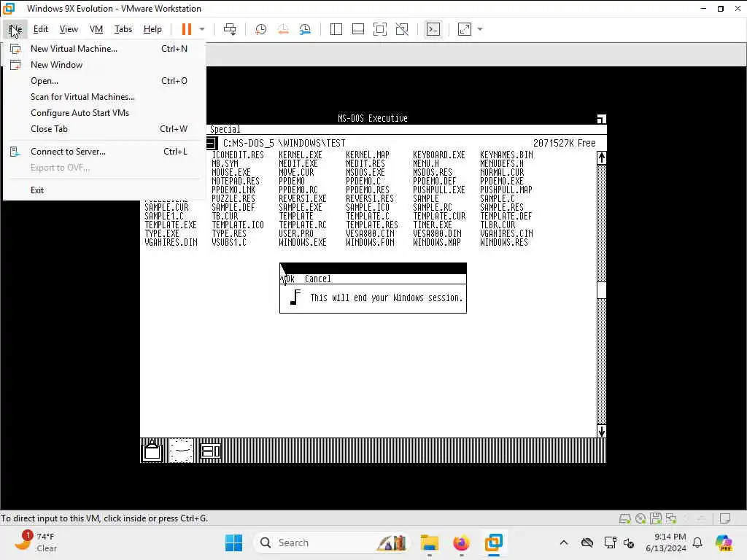Take a snapshot of this virtual machine
This screenshot has height=560, width=747.
260,29
